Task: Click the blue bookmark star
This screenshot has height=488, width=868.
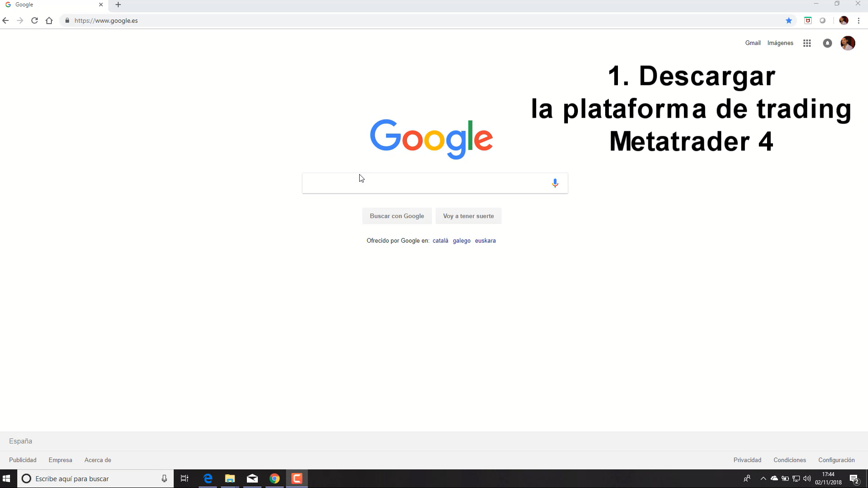Action: 789,20
